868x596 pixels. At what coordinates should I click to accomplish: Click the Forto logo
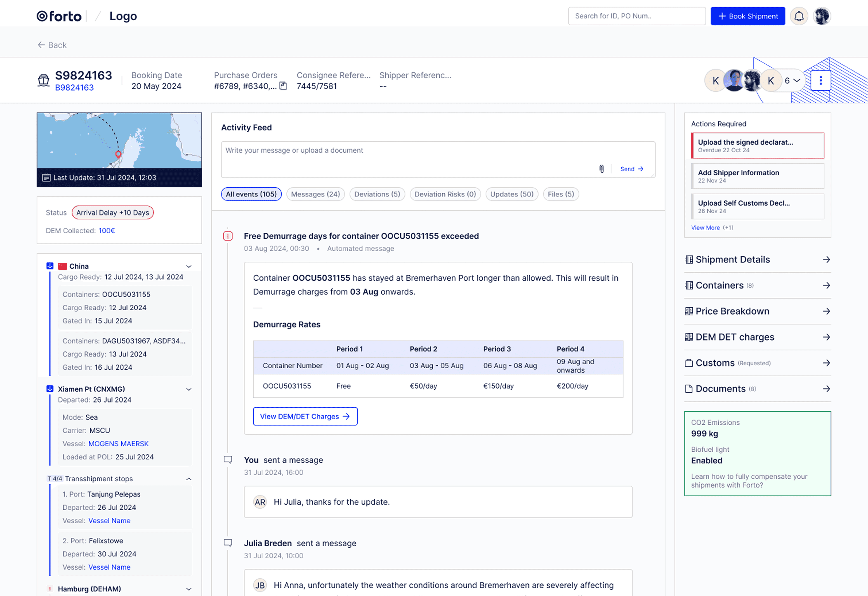(x=59, y=16)
